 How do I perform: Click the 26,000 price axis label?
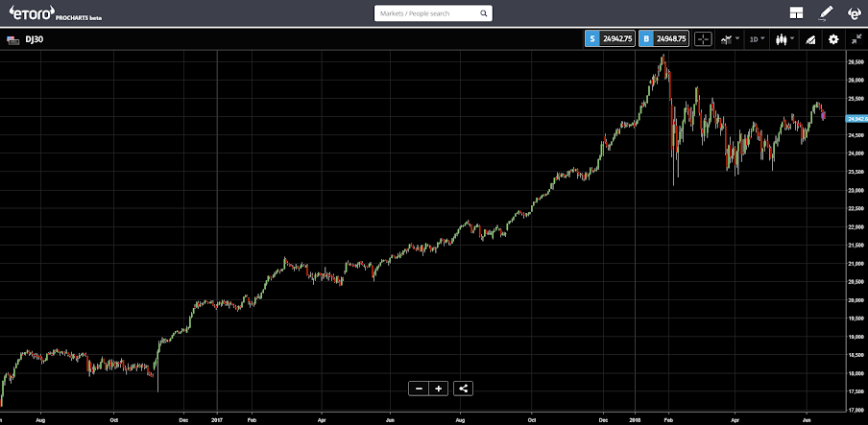[856, 80]
